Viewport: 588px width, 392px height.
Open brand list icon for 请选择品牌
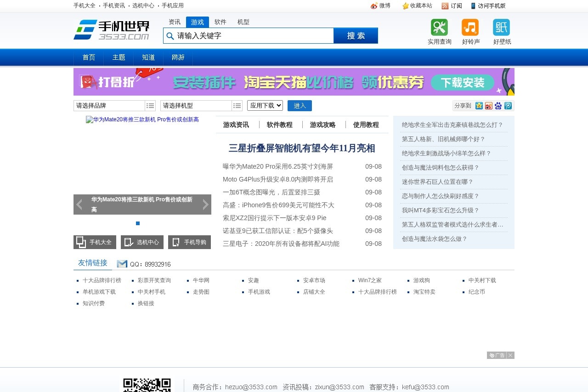[x=150, y=106]
